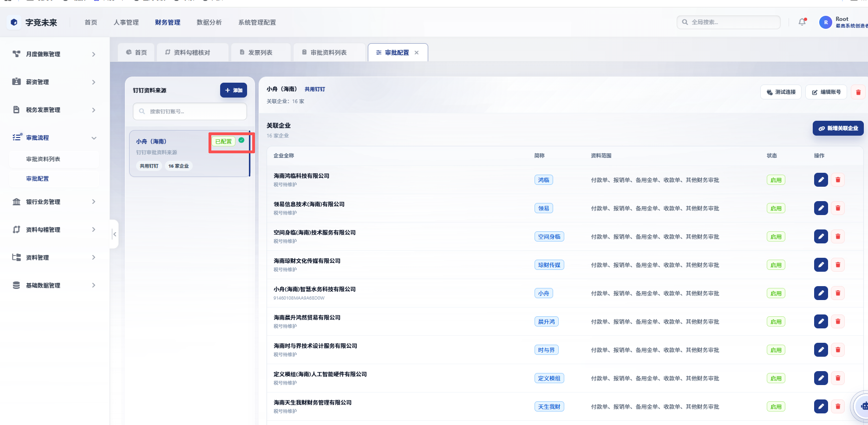
Task: Expand 资料勾稽管理 menu
Action: (x=55, y=229)
